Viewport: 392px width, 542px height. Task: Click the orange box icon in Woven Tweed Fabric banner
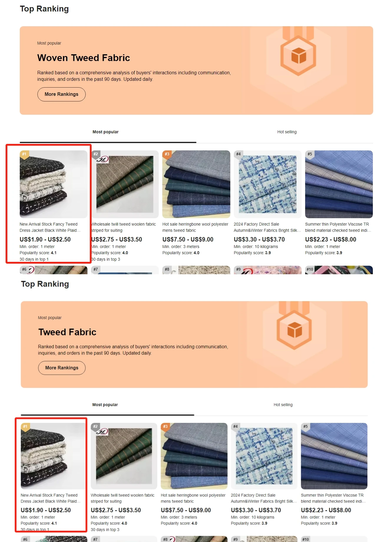pos(298,55)
